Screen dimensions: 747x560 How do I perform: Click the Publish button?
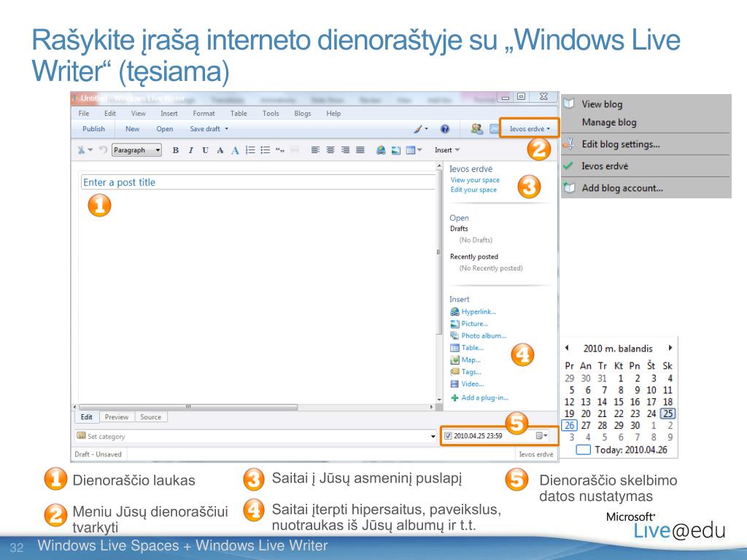click(93, 128)
